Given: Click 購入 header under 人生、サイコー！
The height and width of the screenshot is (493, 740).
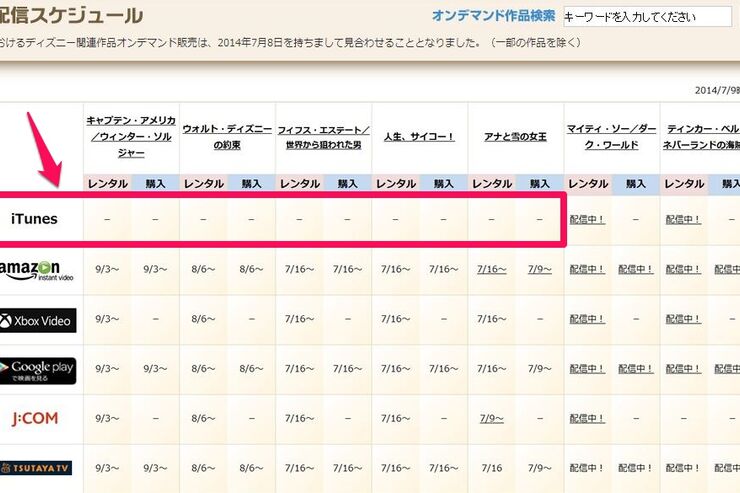Looking at the screenshot, I should point(443,184).
